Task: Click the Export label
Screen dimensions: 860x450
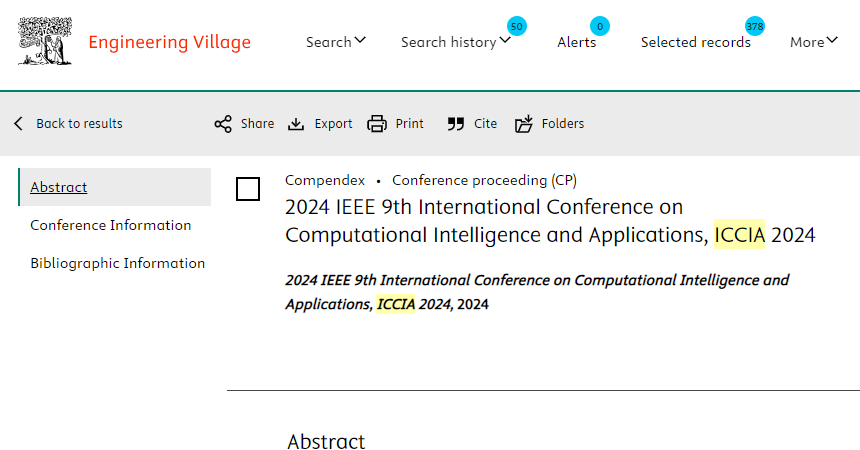Action: pos(333,123)
